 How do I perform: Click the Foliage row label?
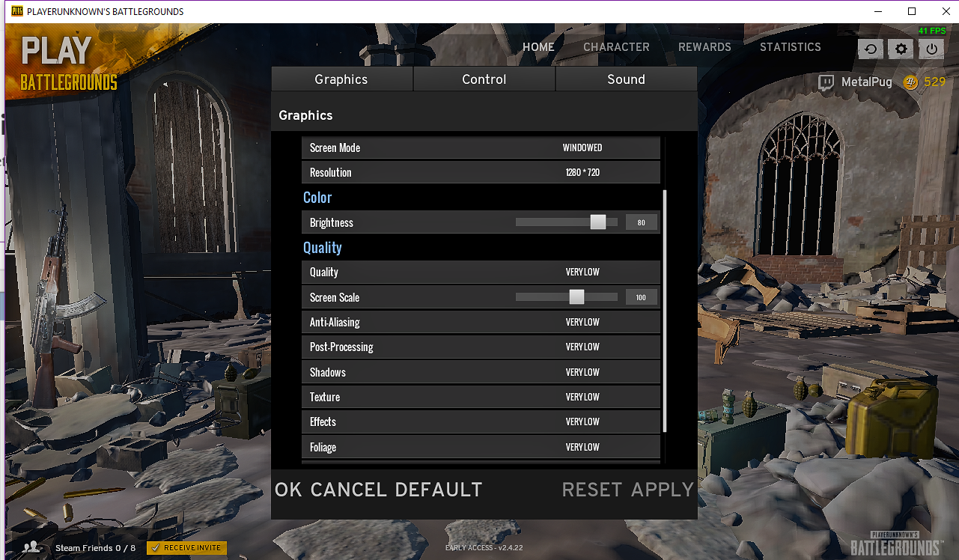coord(323,448)
